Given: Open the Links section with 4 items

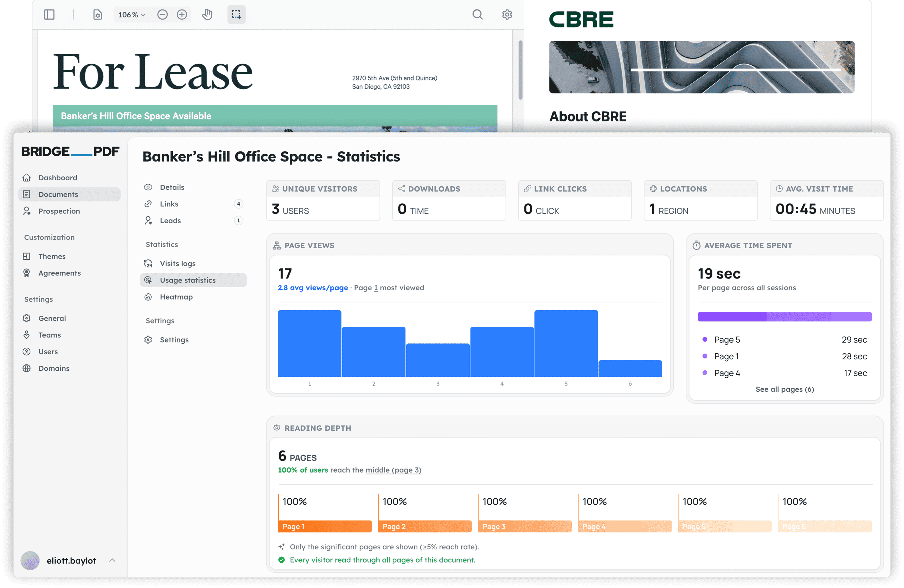Looking at the screenshot, I should (x=169, y=204).
